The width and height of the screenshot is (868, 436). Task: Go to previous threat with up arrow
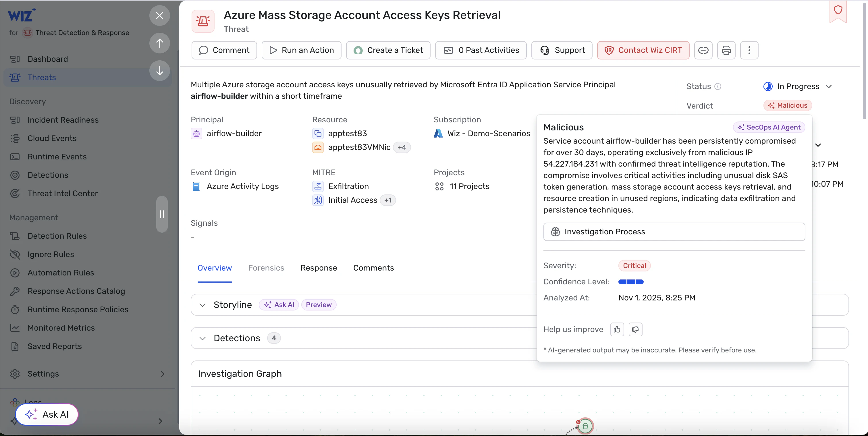[x=159, y=43]
